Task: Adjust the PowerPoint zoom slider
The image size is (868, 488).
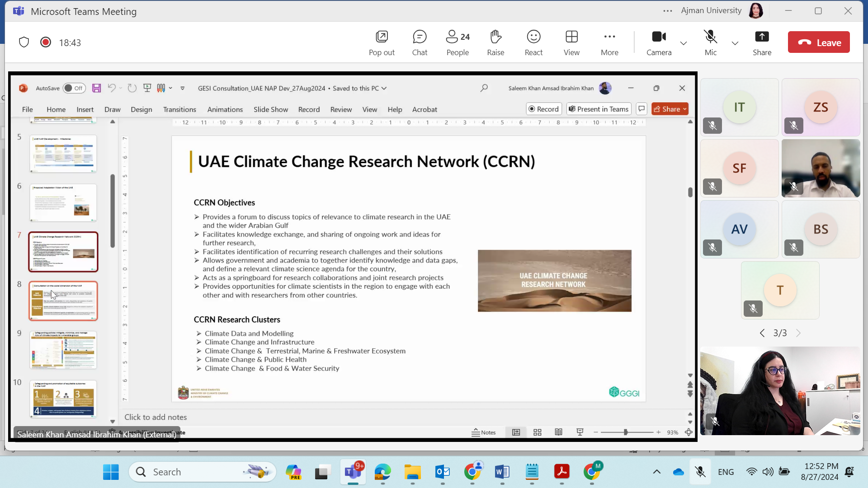Action: (x=626, y=432)
